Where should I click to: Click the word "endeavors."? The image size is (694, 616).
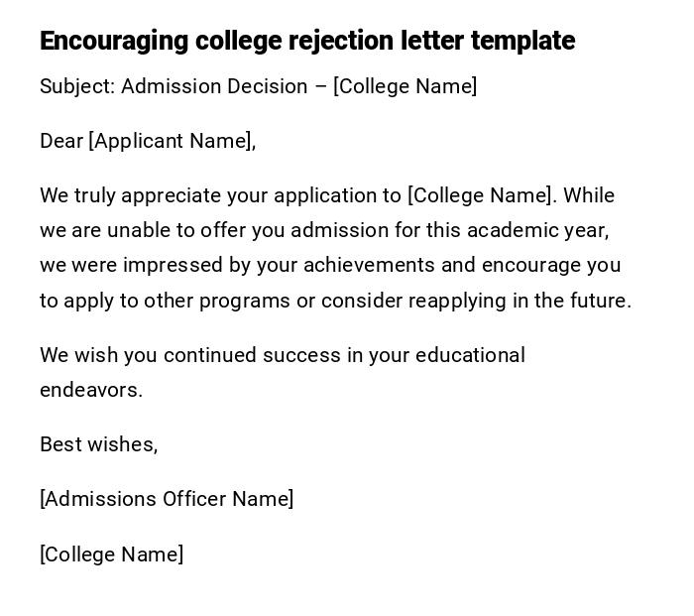91,390
